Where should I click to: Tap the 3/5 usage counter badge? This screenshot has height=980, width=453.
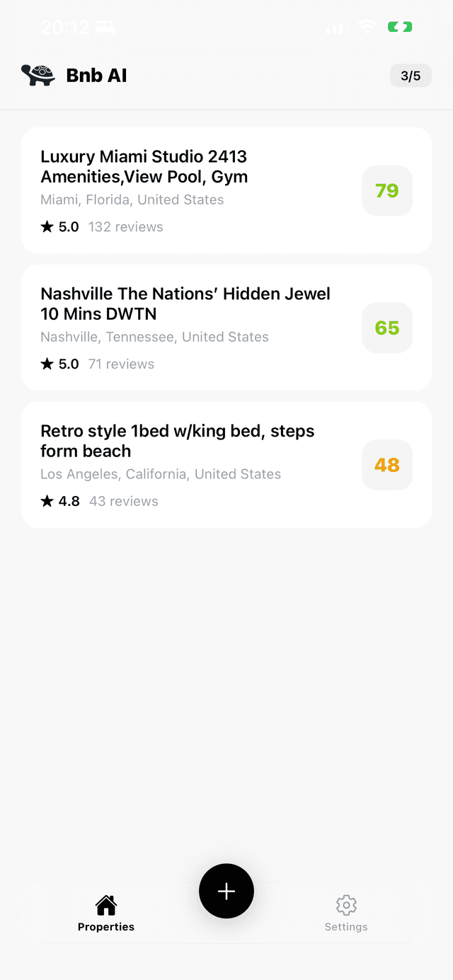tap(411, 75)
